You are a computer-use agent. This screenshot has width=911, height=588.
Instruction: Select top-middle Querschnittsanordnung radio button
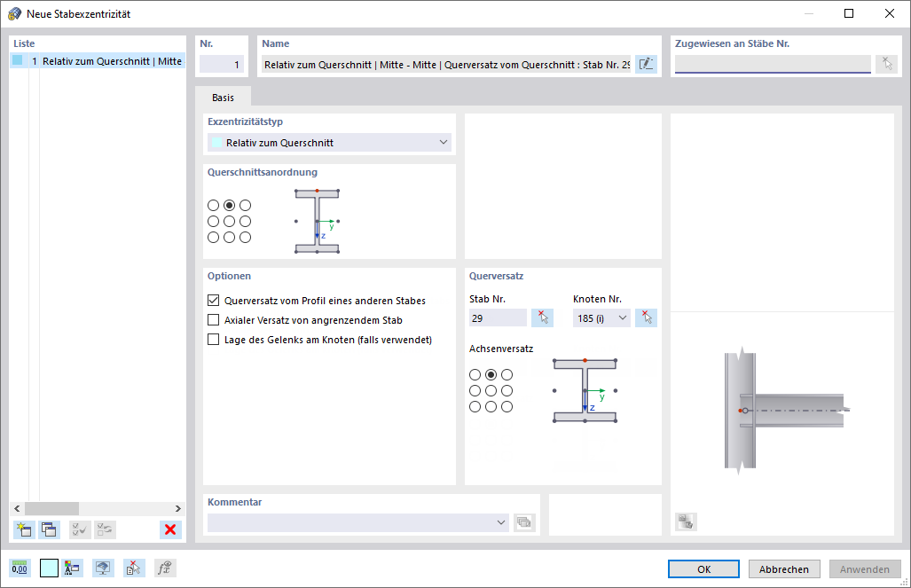coord(230,205)
